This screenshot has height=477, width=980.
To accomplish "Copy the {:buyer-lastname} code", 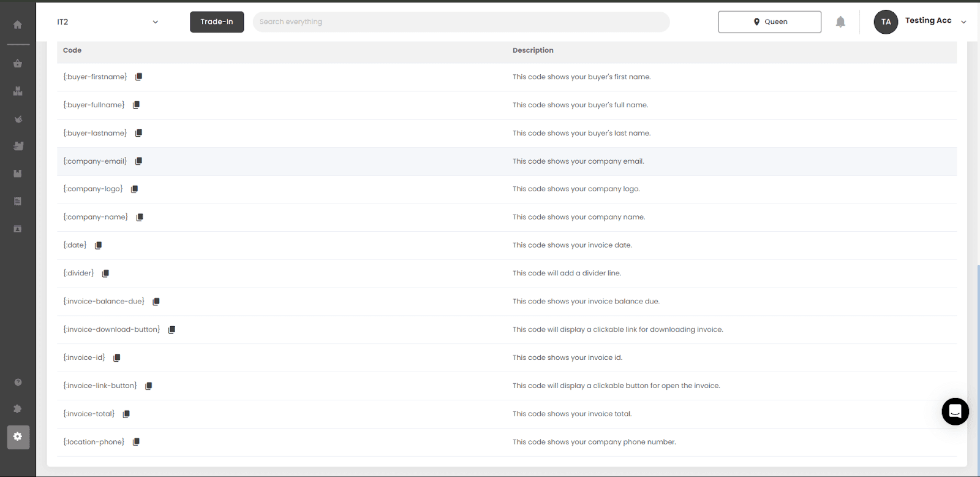I will click(x=139, y=133).
